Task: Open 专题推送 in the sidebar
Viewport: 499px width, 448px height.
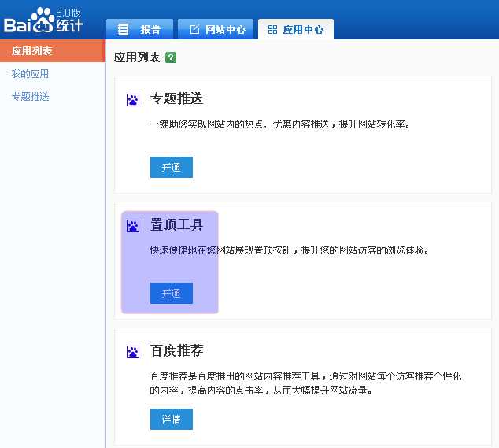Action: [30, 97]
